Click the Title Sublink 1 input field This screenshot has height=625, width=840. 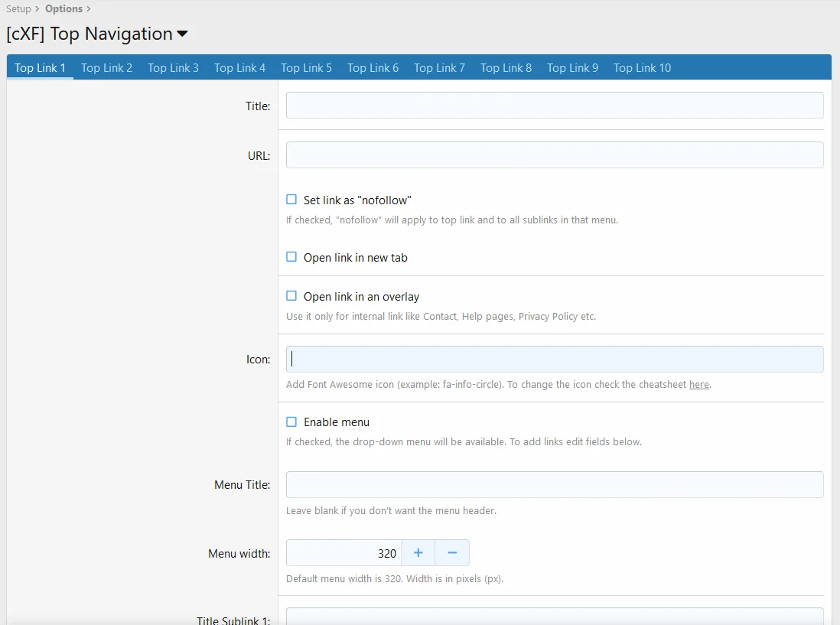pos(554,617)
